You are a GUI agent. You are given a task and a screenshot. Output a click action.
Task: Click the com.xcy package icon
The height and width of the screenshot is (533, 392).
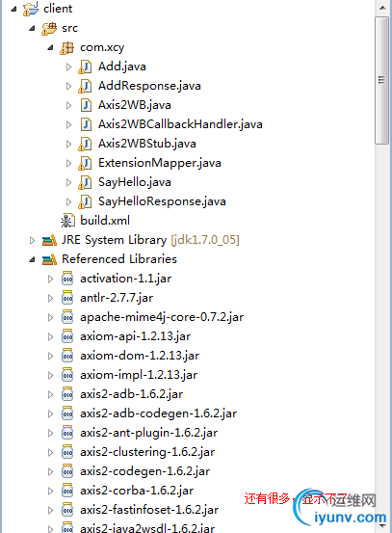pos(66,47)
